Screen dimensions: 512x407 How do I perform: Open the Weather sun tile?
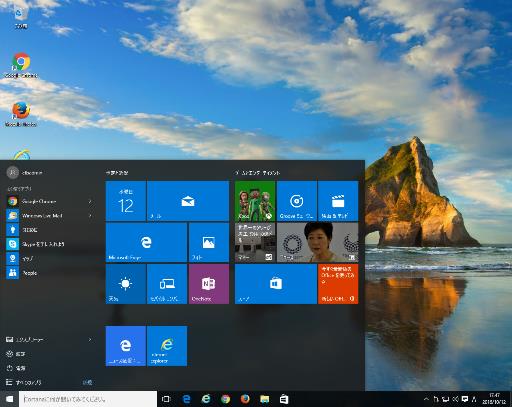126,284
